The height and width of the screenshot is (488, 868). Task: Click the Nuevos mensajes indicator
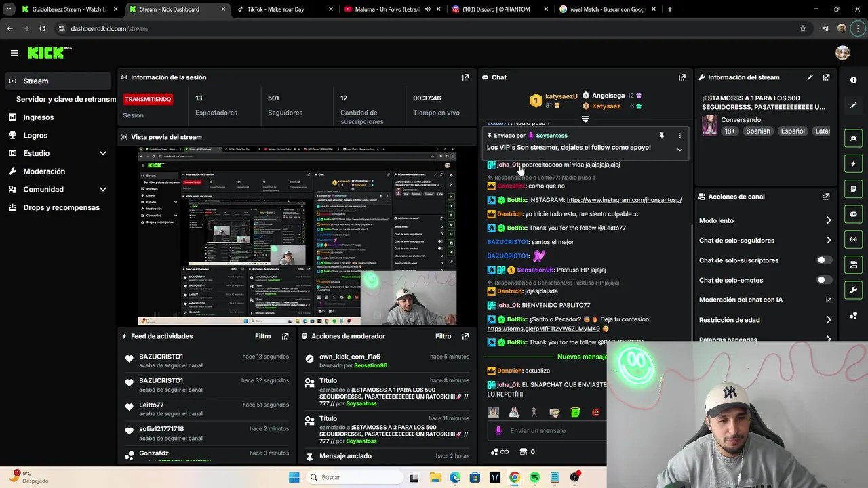tap(582, 357)
